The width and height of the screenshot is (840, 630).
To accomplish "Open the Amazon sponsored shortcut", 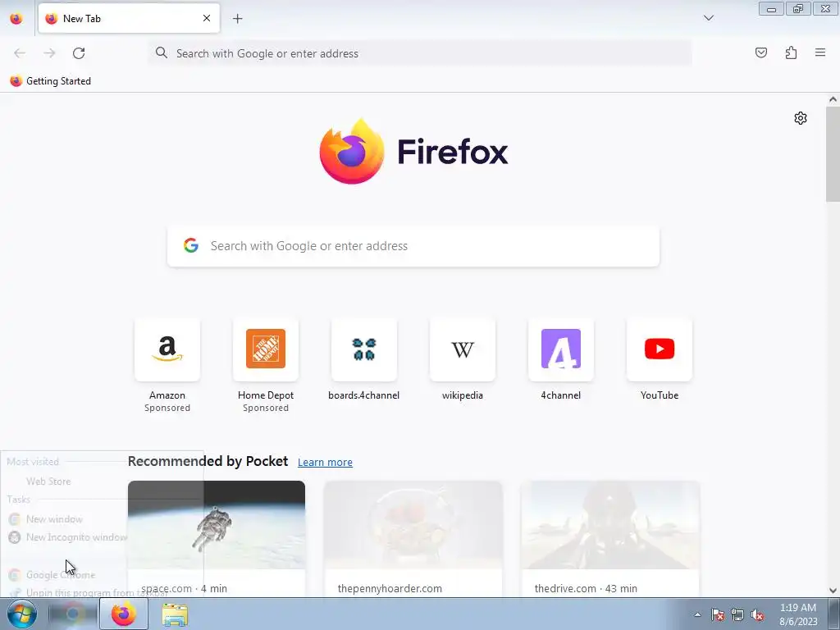I will click(167, 349).
